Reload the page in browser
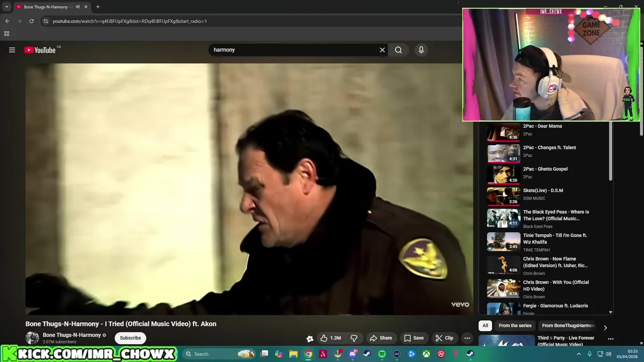Image resolution: width=644 pixels, height=362 pixels. click(31, 21)
